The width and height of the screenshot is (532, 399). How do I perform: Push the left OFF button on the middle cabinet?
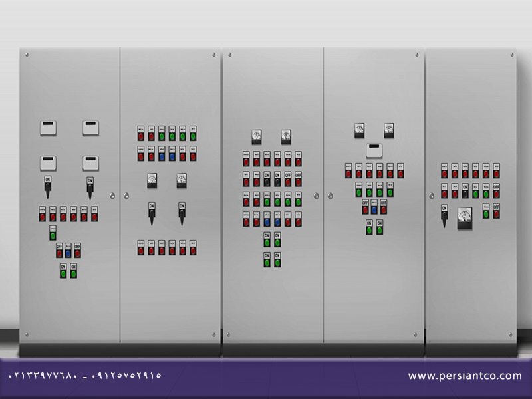(x=288, y=179)
